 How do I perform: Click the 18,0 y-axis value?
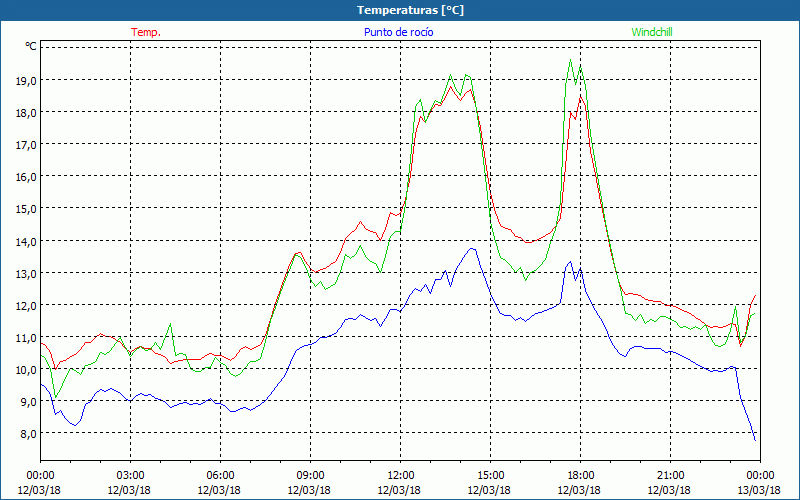(26, 113)
